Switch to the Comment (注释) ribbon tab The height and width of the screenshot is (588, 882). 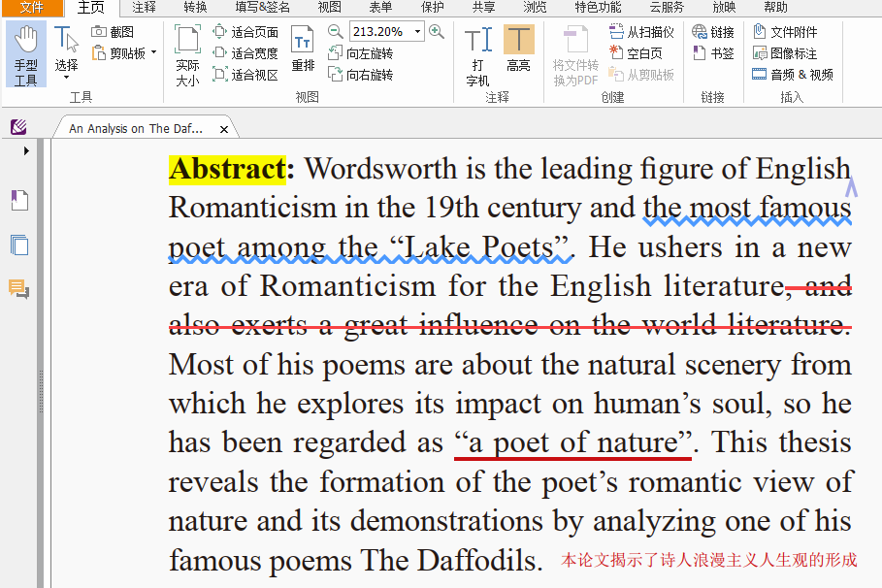pos(144,8)
